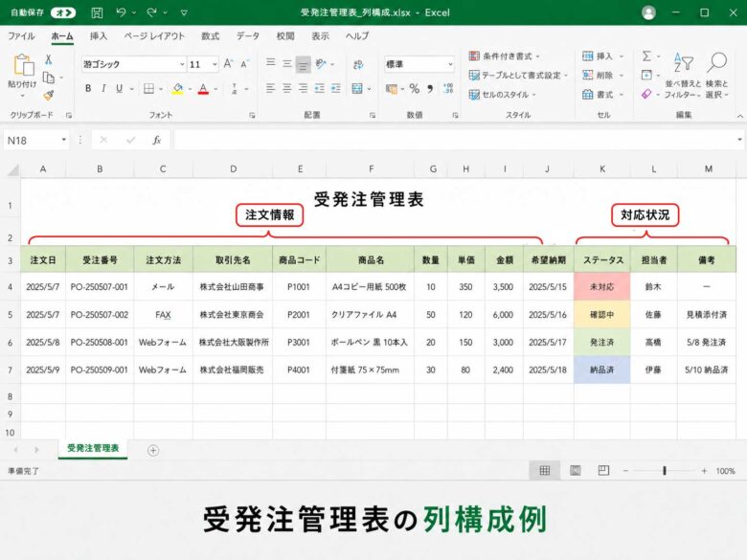Screen dimensions: 747x560
Task: Open セルのスタイル dropdown
Action: [x=503, y=94]
